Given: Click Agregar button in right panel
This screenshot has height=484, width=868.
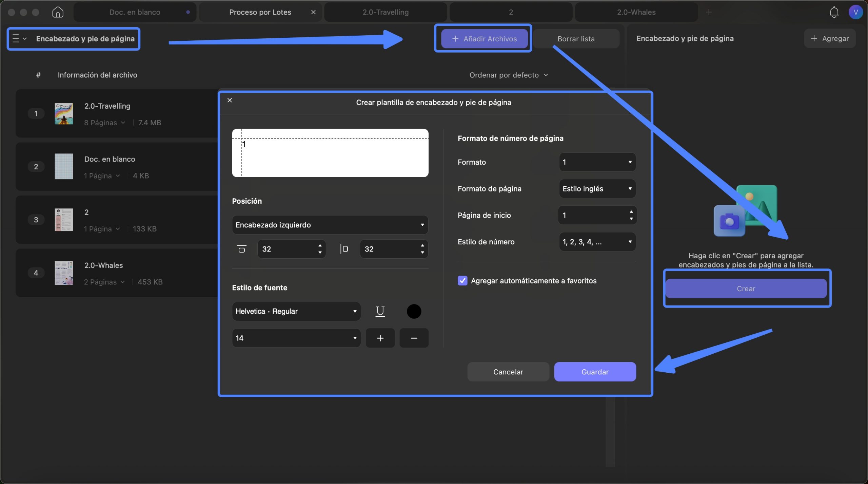Looking at the screenshot, I should point(830,38).
